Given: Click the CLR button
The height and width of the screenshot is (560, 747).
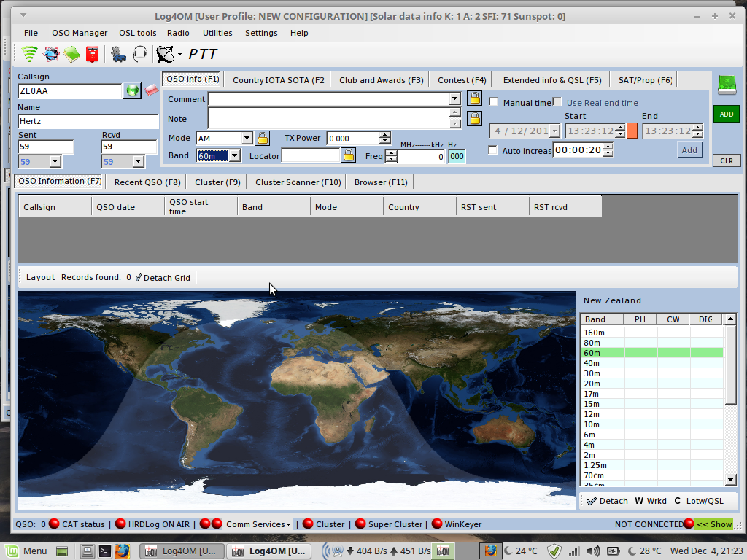Looking at the screenshot, I should 726,160.
